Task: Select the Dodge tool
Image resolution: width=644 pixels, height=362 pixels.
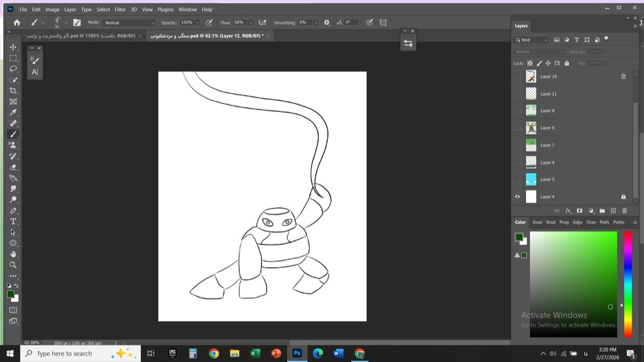Action: pos(13,200)
